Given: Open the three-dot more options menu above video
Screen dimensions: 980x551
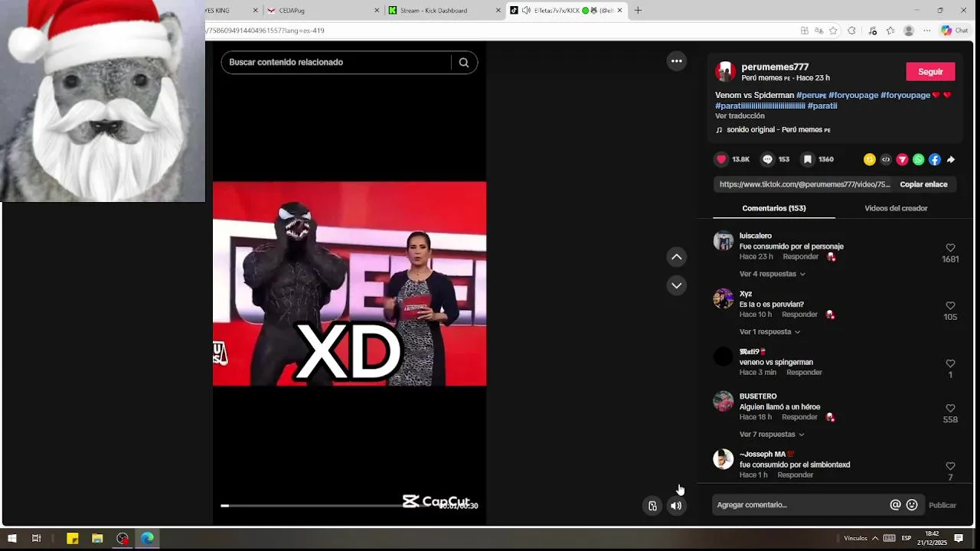Looking at the screenshot, I should (677, 61).
